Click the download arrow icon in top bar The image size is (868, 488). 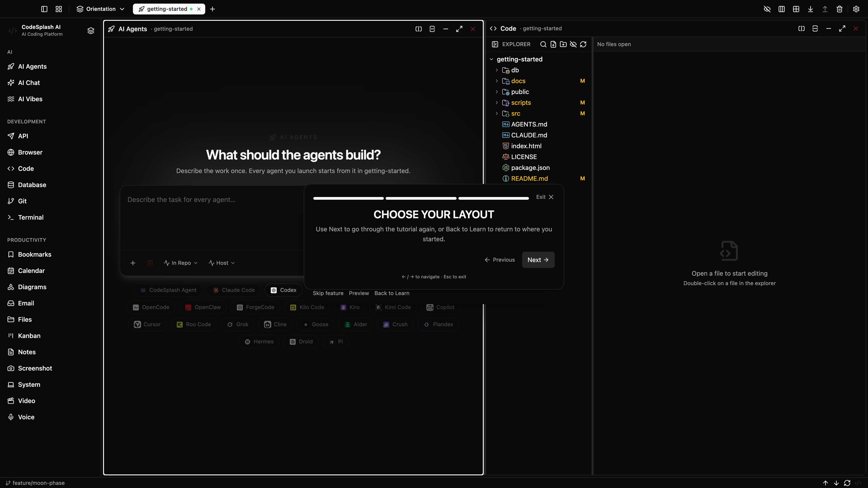click(x=810, y=9)
